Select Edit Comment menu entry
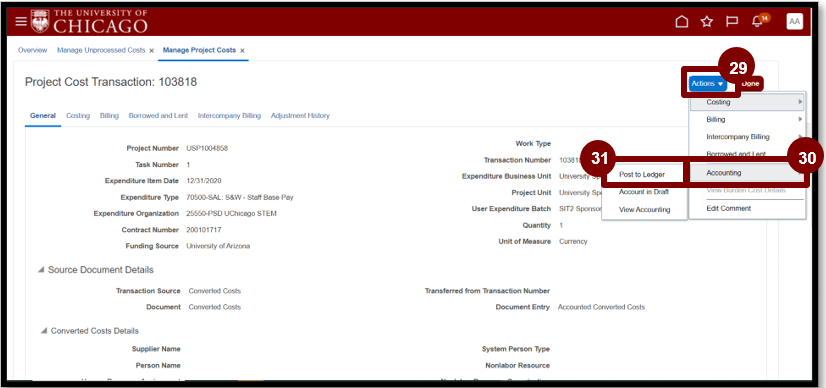 click(x=729, y=208)
